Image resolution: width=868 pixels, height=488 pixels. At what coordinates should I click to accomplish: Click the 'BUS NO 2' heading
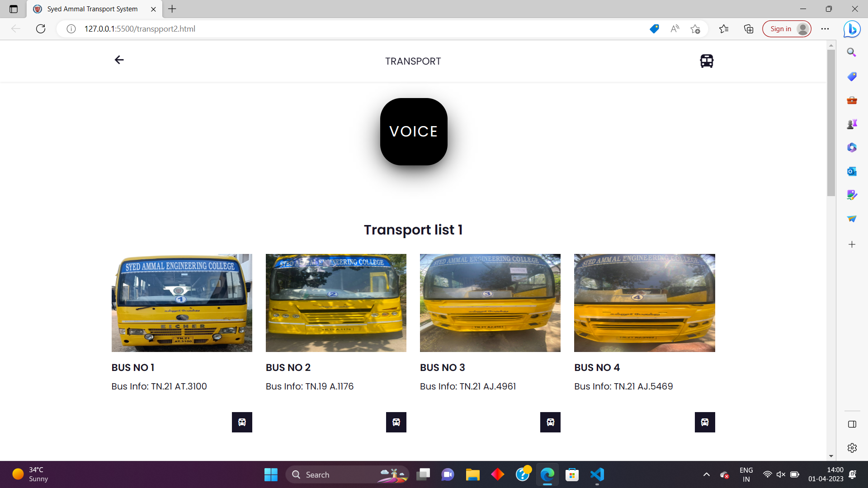[x=288, y=367]
